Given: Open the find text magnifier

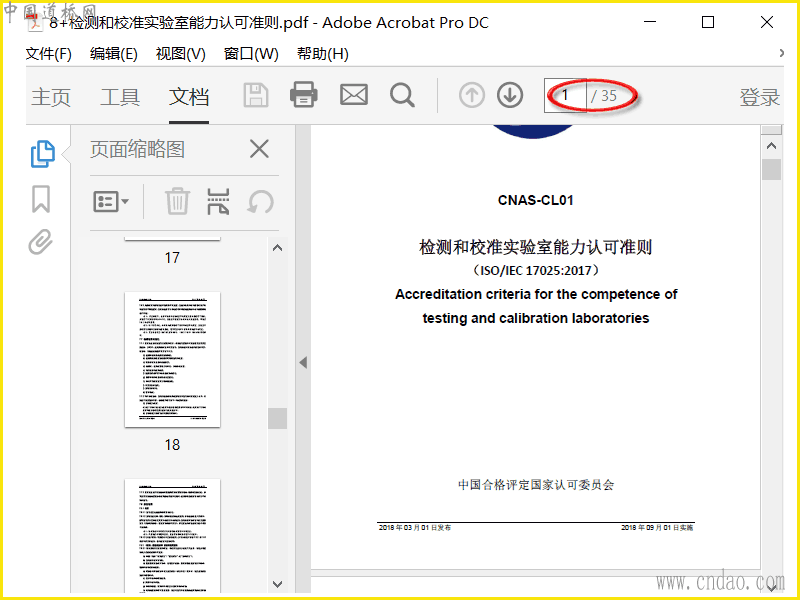Looking at the screenshot, I should click(402, 95).
